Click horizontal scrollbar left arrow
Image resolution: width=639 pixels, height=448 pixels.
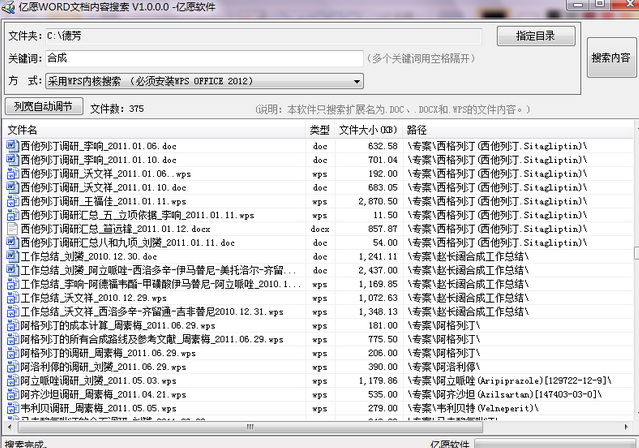10,427
